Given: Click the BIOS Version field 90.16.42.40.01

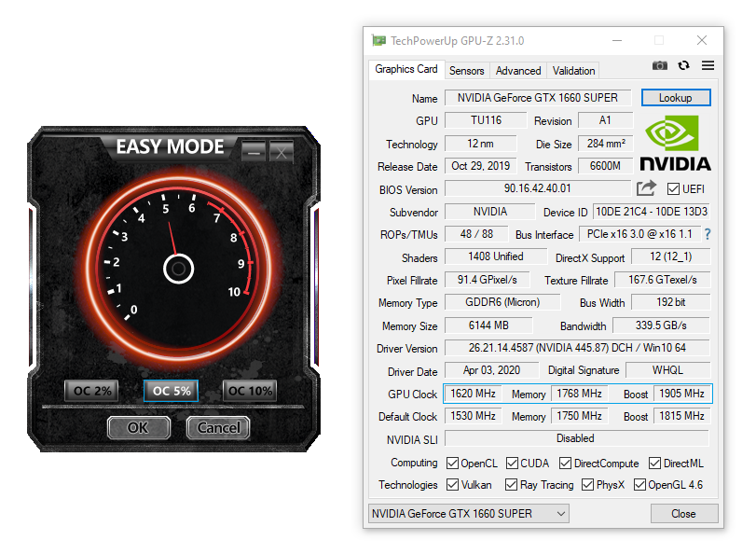Looking at the screenshot, I should coord(538,188).
